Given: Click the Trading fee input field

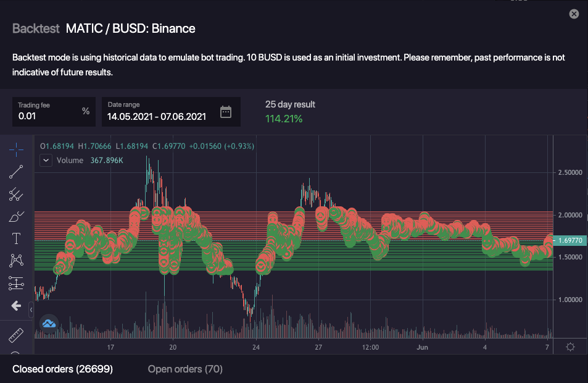Looking at the screenshot, I should coord(48,116).
